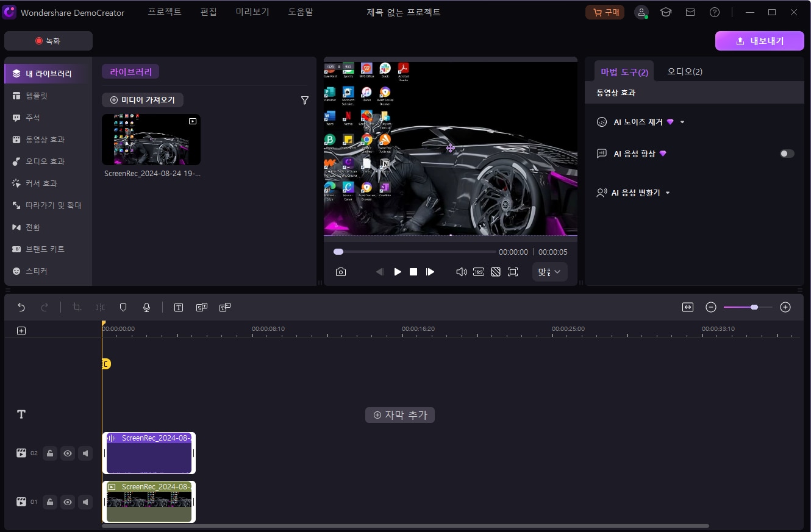Open 전환 transitions in the sidebar
811x532 pixels.
48,227
